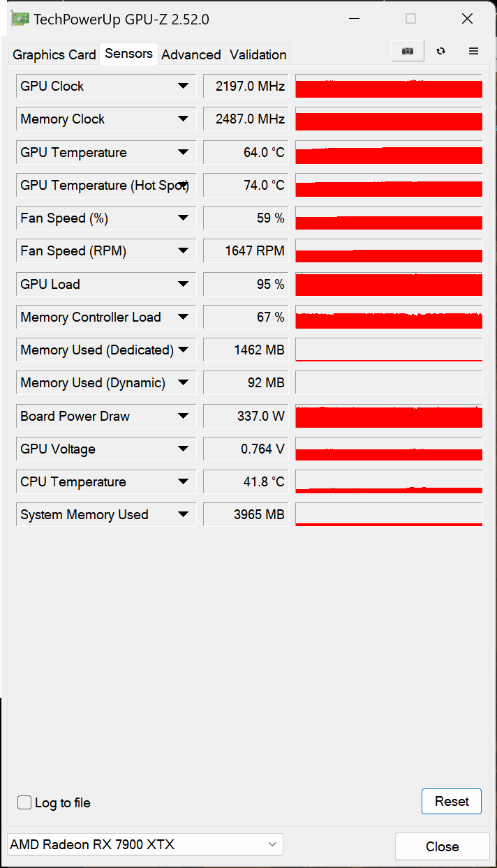Expand the GPU Clock sensor dropdown
The width and height of the screenshot is (497, 868).
click(x=183, y=86)
